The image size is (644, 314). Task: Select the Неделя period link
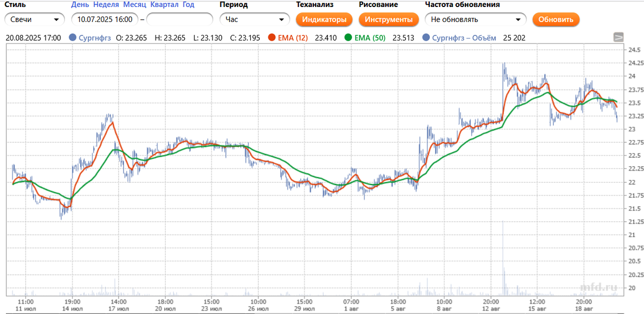coord(106,5)
